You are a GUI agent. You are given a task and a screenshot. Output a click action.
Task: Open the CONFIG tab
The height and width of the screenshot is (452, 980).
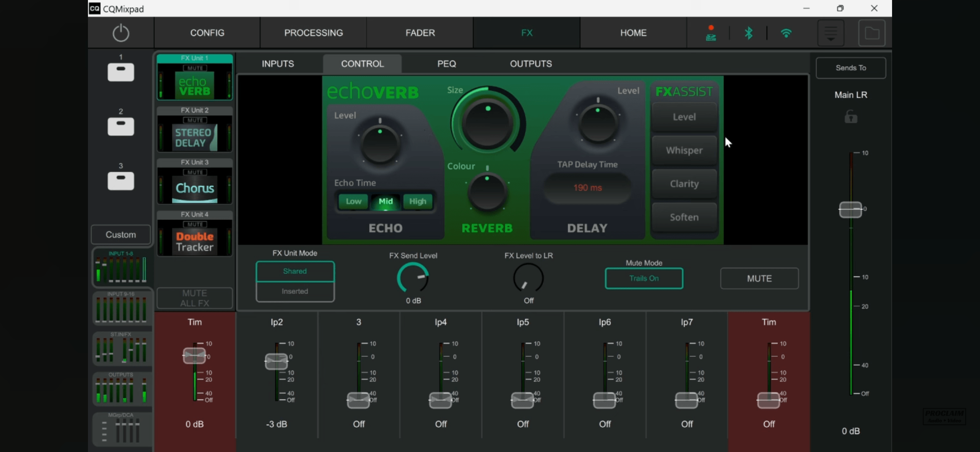point(207,33)
